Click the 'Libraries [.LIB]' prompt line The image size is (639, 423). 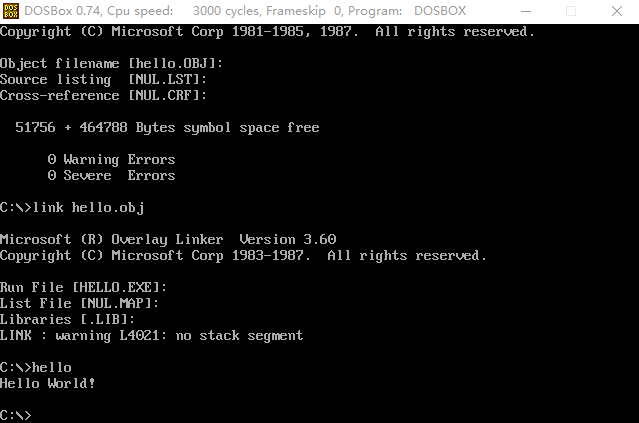click(x=67, y=319)
